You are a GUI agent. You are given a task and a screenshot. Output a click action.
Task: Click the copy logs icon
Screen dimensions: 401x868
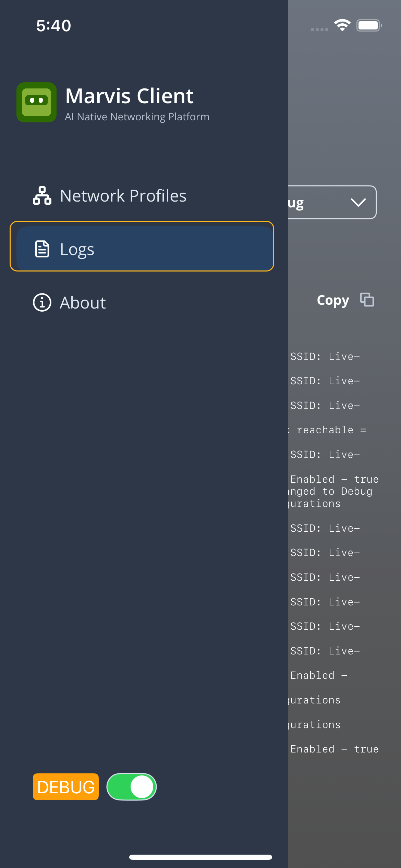coord(367,300)
